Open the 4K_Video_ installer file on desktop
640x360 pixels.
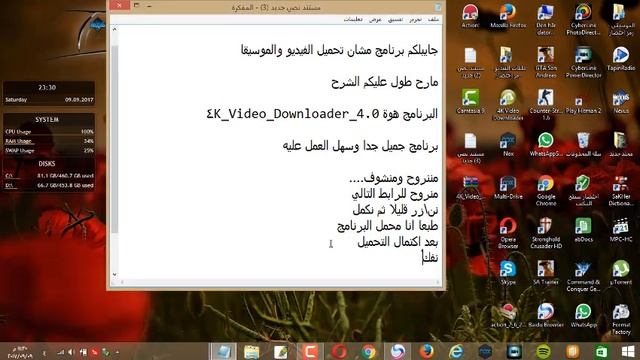point(470,188)
